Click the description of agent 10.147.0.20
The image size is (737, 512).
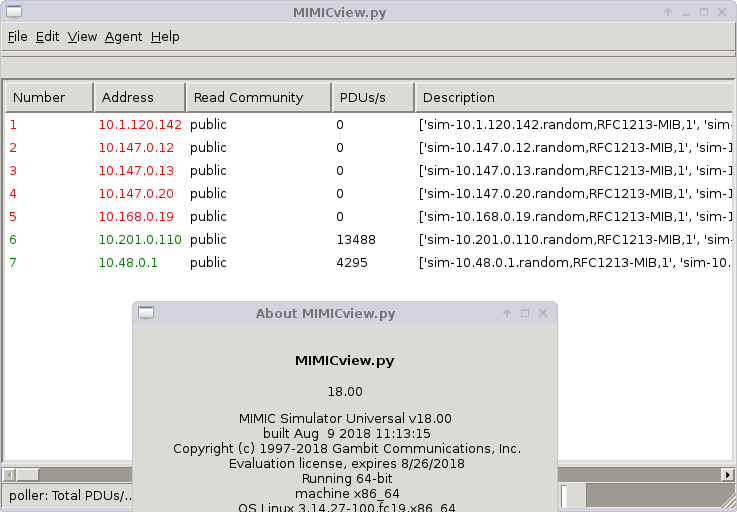click(575, 194)
